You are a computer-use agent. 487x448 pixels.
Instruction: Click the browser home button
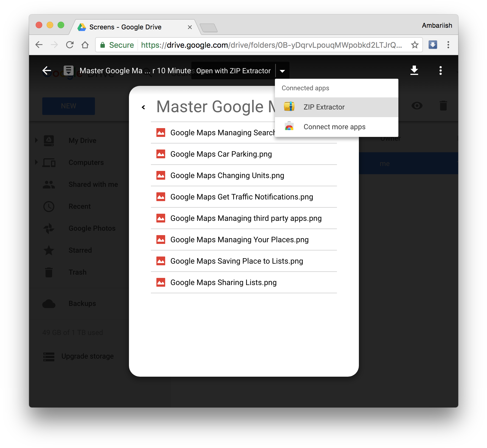[85, 45]
